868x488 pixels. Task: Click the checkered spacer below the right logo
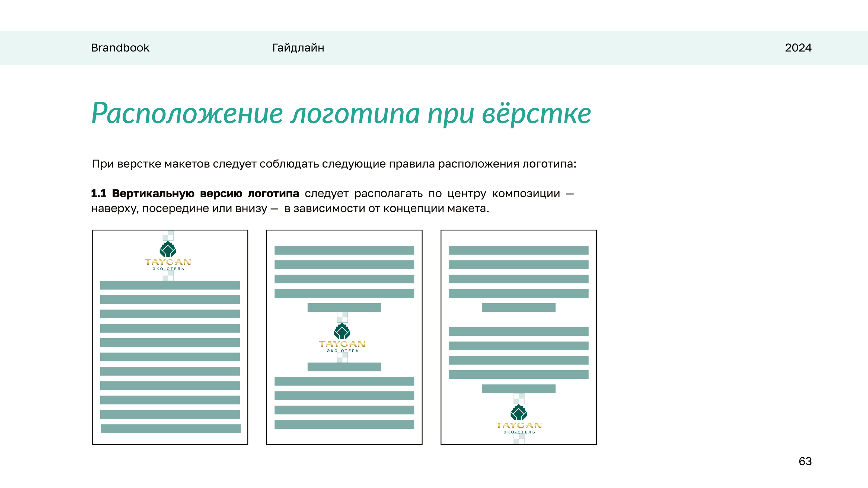click(519, 439)
